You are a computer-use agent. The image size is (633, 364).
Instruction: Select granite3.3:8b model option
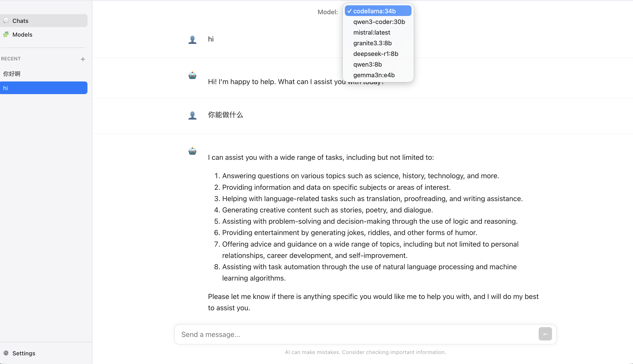(x=372, y=43)
